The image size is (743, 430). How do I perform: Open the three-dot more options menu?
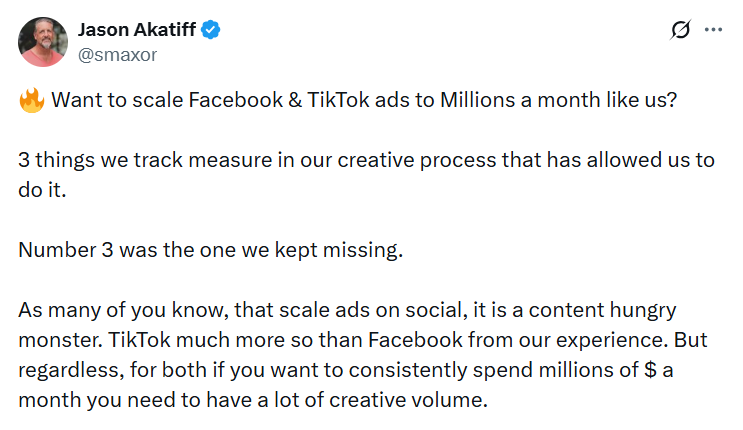713,30
